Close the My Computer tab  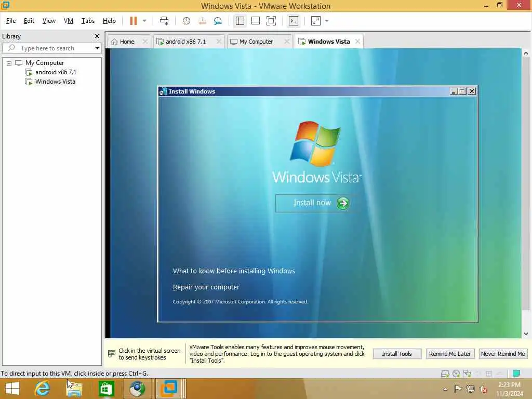click(287, 42)
